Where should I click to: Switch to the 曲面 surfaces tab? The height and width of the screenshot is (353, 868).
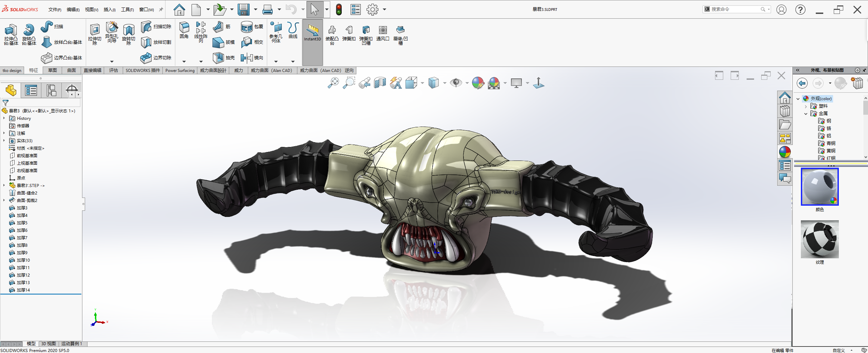click(72, 71)
